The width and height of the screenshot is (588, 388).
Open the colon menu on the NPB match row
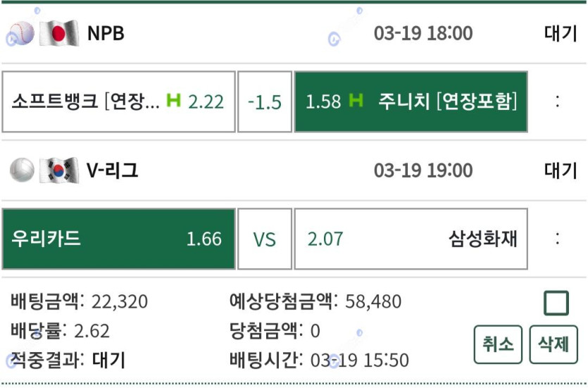[557, 101]
